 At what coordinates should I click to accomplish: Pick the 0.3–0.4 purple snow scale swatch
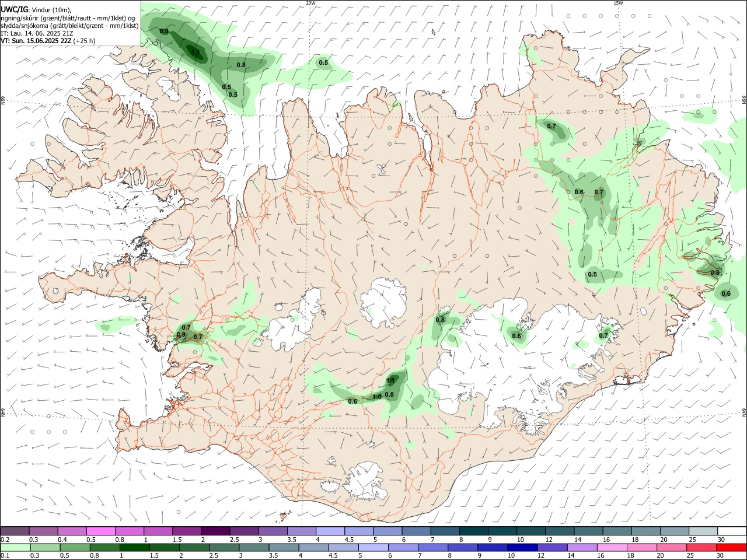(x=43, y=531)
